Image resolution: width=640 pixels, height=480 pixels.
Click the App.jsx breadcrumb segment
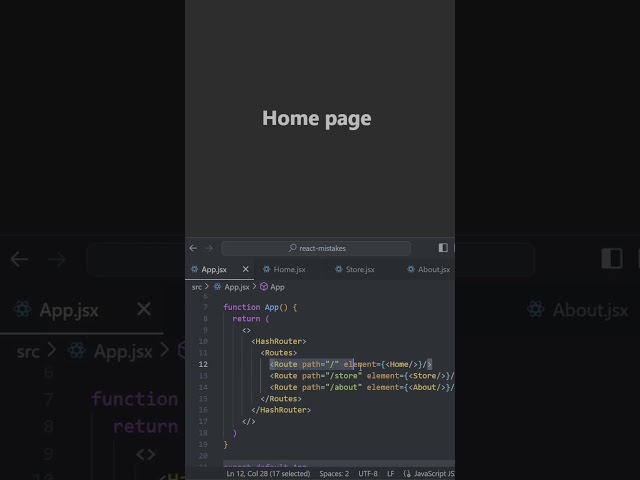pos(237,287)
